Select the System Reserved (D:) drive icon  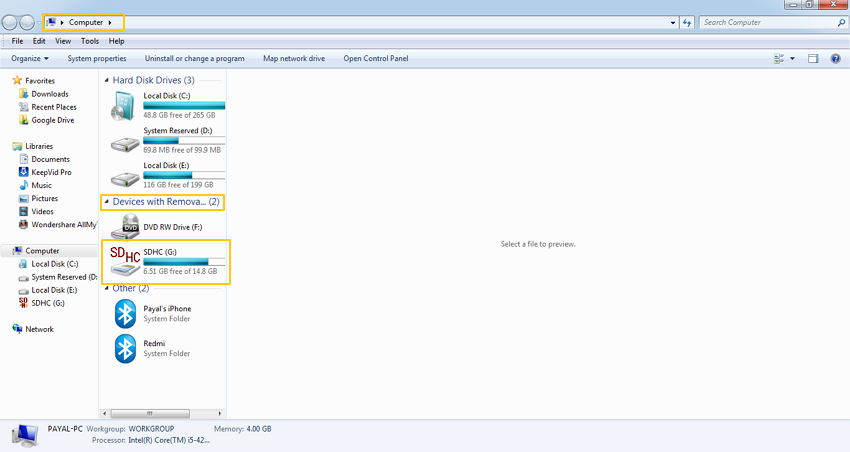pyautogui.click(x=125, y=145)
